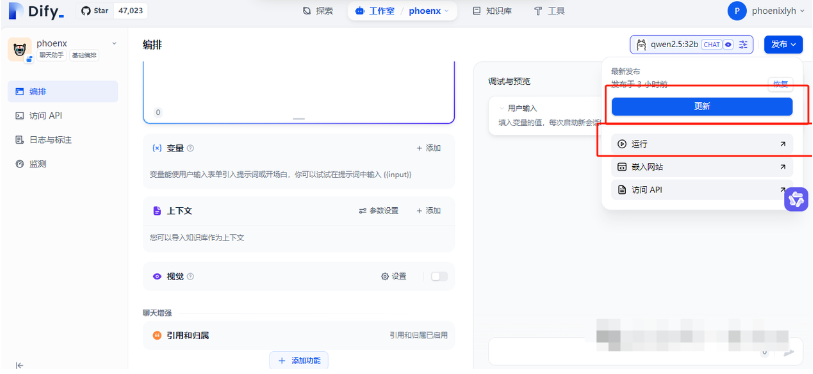Click the 运行 play icon
Viewport: 813px width, 374px height.
tap(622, 144)
